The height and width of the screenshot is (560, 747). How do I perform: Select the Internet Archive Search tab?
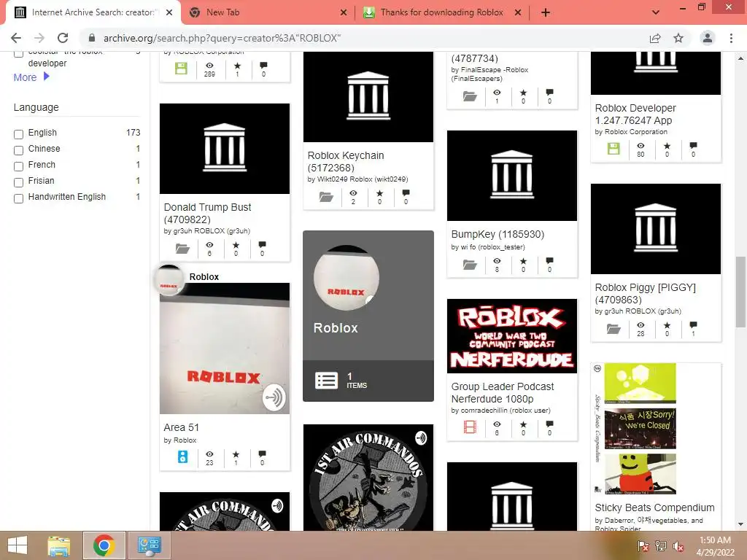click(x=93, y=12)
